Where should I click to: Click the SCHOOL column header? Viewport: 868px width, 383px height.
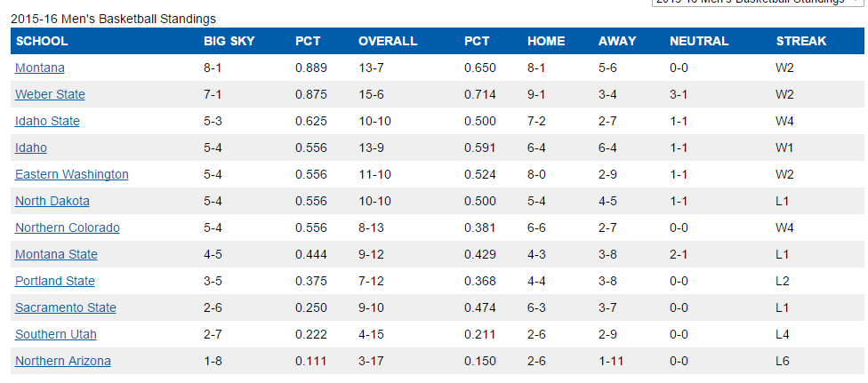(42, 41)
